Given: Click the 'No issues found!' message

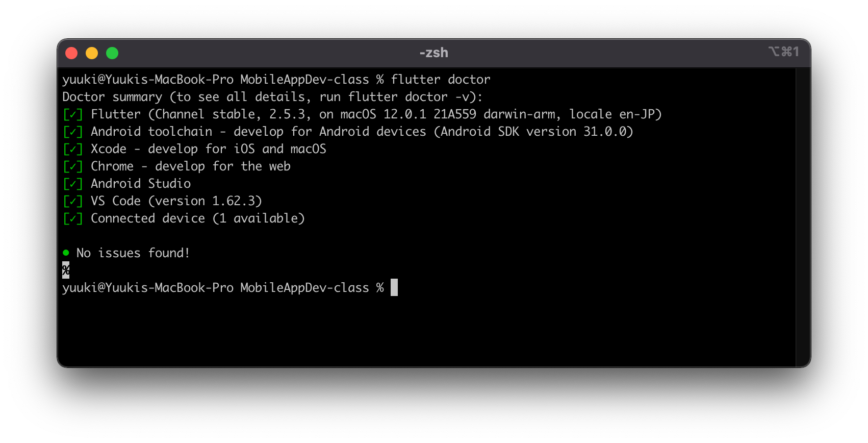Looking at the screenshot, I should point(133,253).
